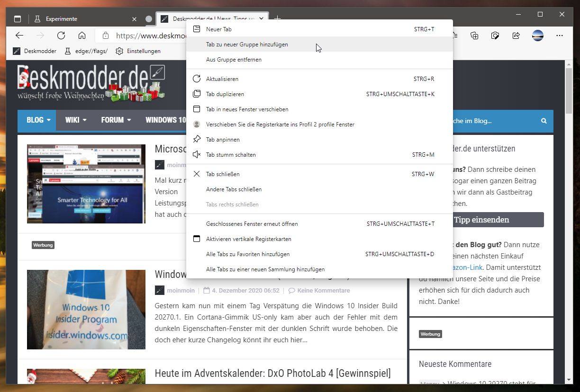Image resolution: width=580 pixels, height=392 pixels.
Task: Open Collections in the toolbar
Action: [x=474, y=36]
